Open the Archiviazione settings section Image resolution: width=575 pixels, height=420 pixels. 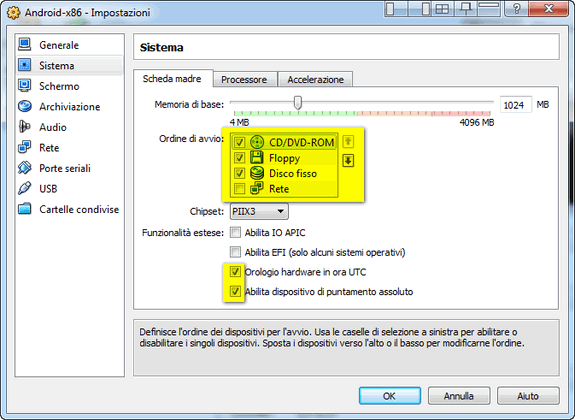point(69,107)
